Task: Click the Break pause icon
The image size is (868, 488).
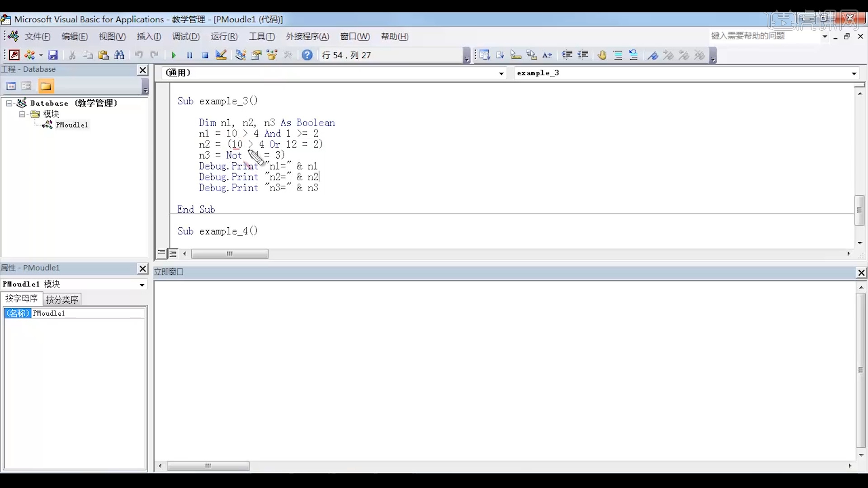Action: 189,55
